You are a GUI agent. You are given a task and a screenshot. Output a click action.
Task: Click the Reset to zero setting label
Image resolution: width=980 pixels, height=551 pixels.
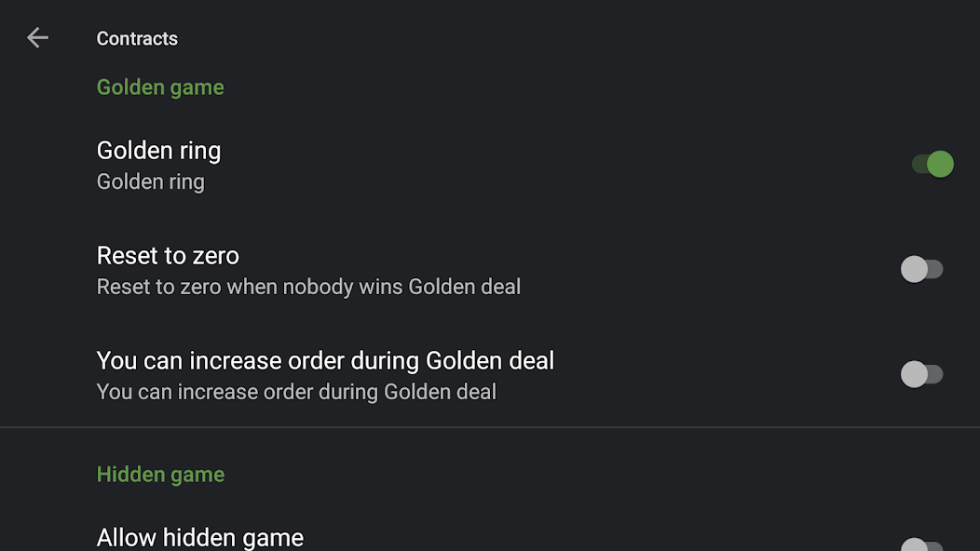click(x=168, y=255)
